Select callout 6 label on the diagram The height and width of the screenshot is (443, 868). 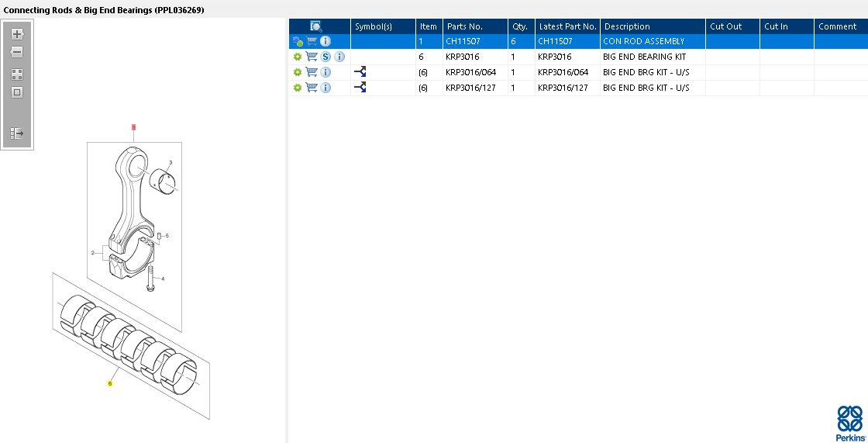(x=110, y=383)
